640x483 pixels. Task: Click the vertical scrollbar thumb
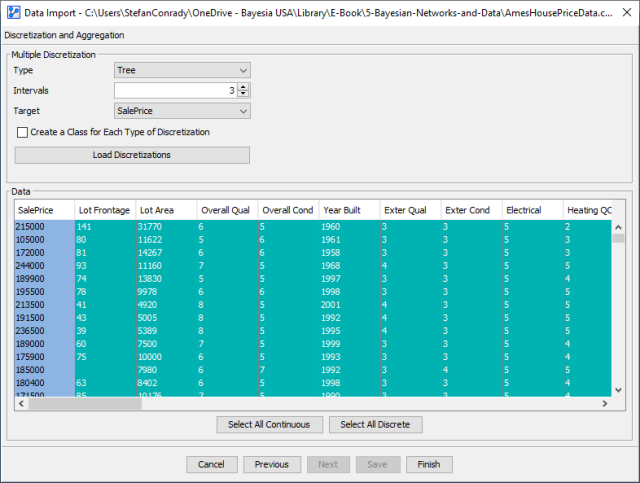point(618,238)
